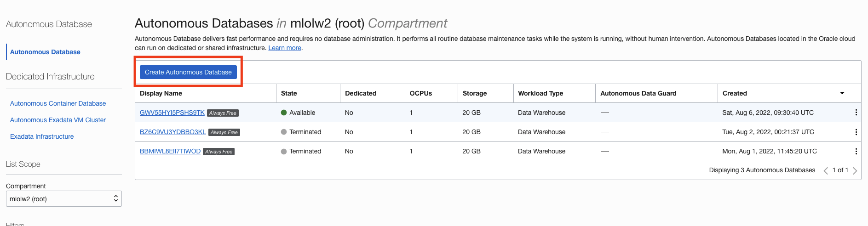Viewport: 868px width, 226px height.
Task: Open the Learn more link
Action: [x=285, y=48]
